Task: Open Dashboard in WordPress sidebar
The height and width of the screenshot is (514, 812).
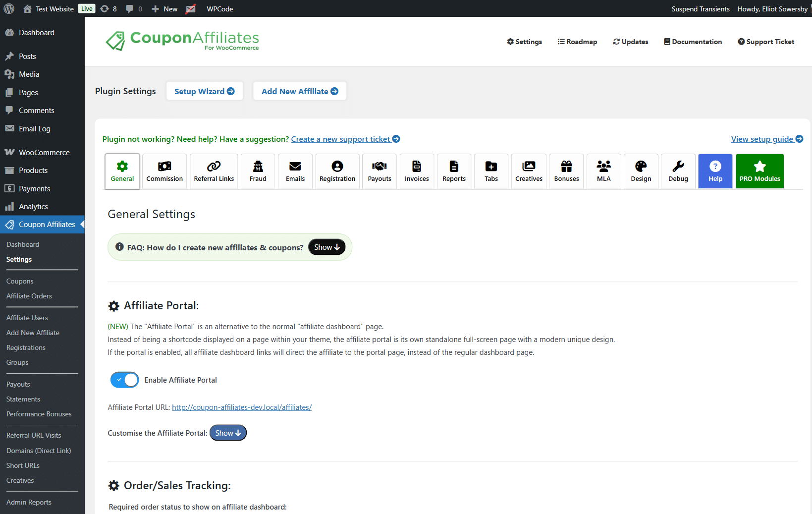Action: (42, 33)
